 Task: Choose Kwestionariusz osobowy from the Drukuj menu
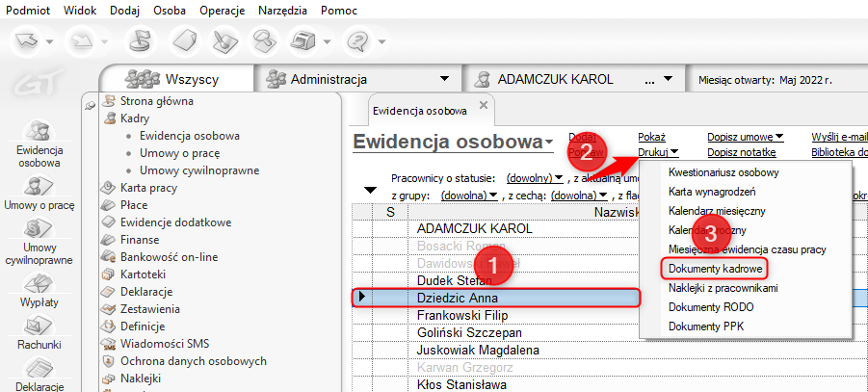coord(723,172)
